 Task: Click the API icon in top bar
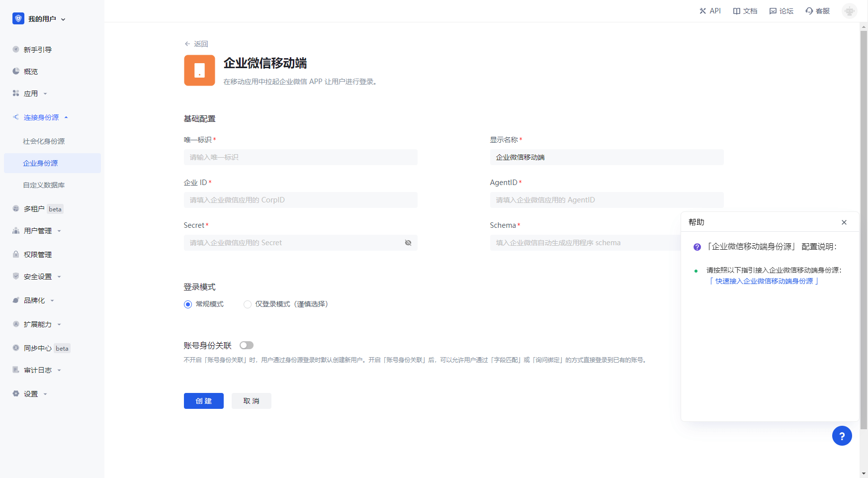[702, 11]
